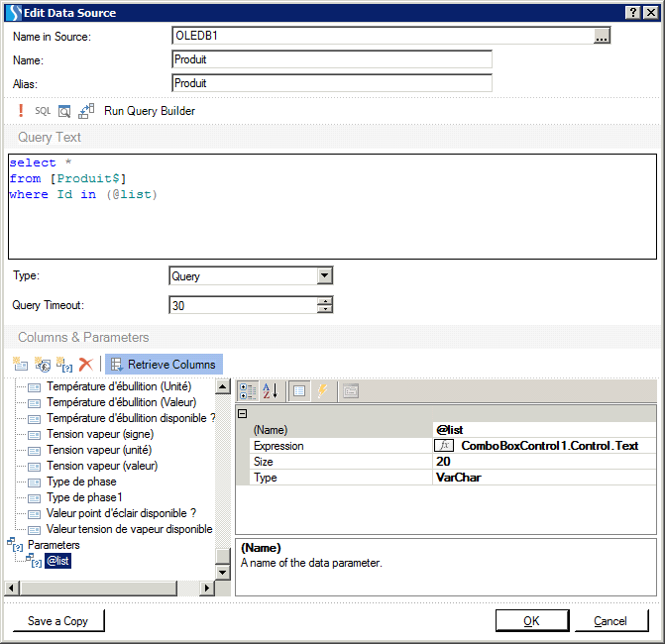Select Valeur point d'éclair disponible ? column
The width and height of the screenshot is (665, 644).
point(121,513)
